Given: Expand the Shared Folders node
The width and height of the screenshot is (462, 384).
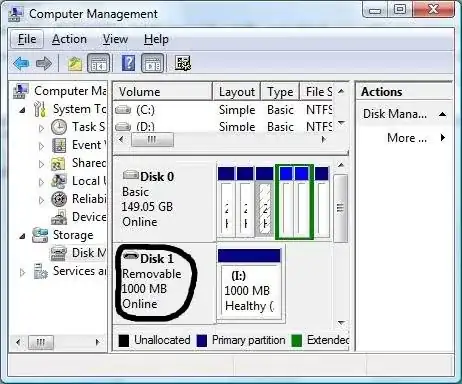Looking at the screenshot, I should (41, 164).
